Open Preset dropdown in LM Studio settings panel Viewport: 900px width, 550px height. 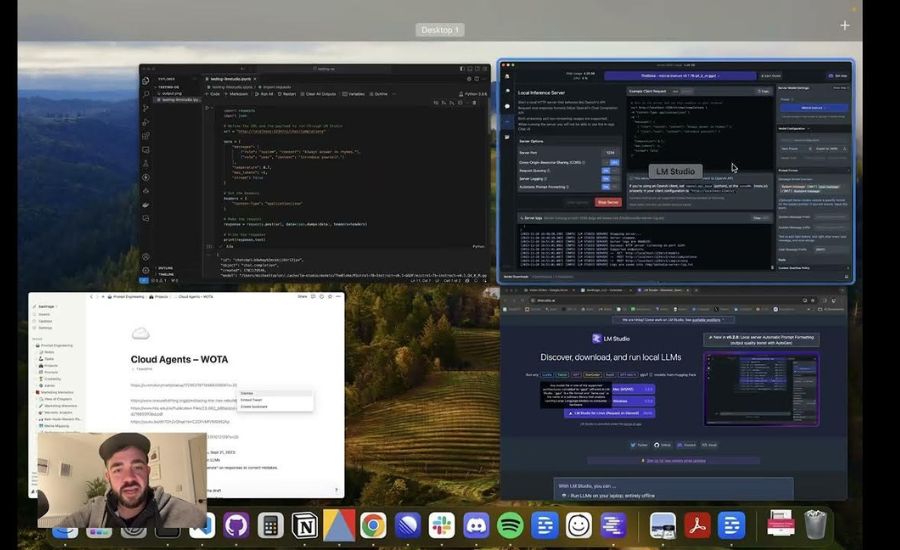[x=814, y=108]
